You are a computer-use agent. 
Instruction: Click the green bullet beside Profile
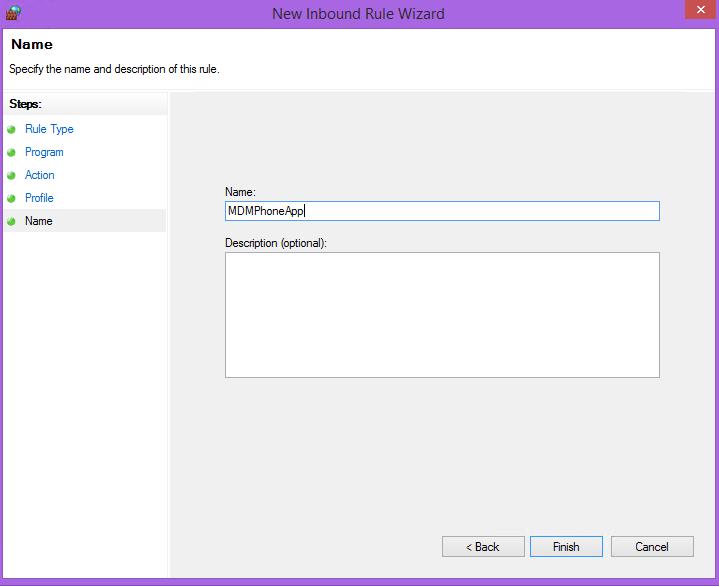pos(11,198)
